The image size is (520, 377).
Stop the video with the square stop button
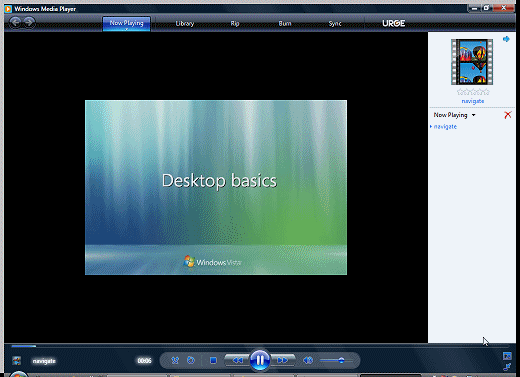click(213, 360)
